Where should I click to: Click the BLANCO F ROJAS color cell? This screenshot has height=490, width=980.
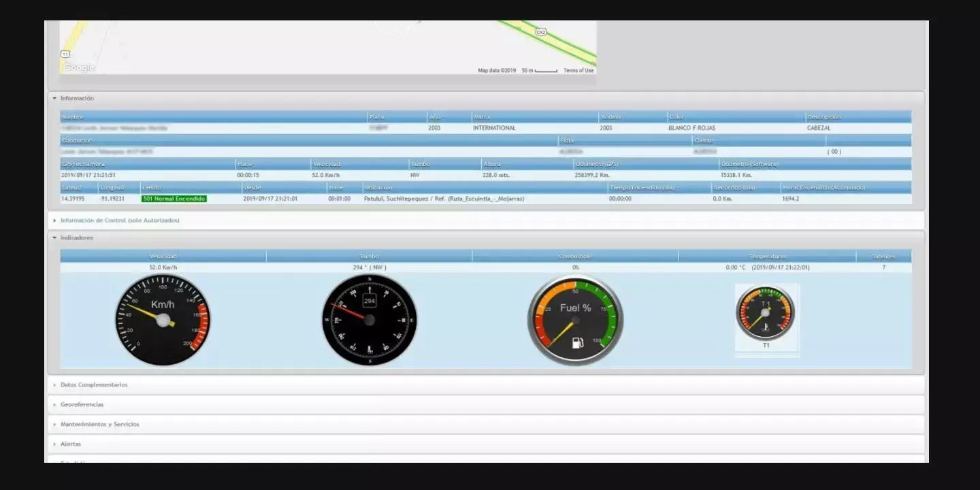click(x=691, y=128)
